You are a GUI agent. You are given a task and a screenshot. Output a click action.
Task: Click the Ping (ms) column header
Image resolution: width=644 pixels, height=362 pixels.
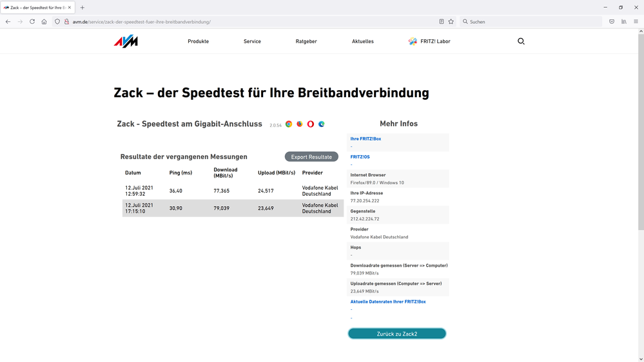[181, 173]
